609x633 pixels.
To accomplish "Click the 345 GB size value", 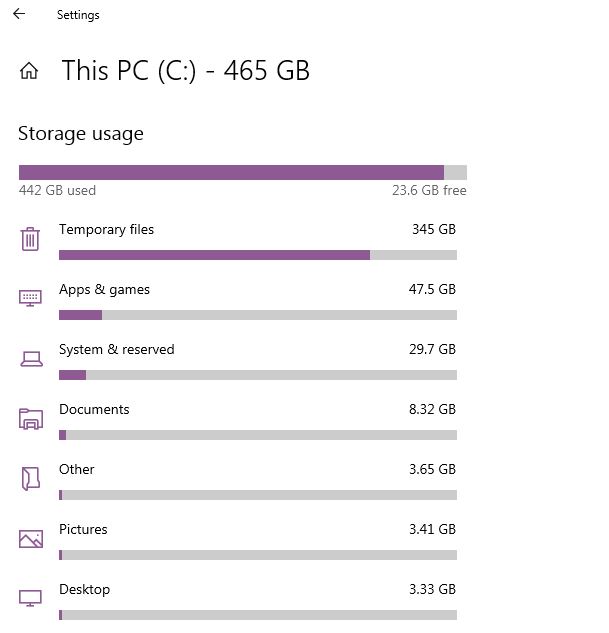I will [433, 230].
